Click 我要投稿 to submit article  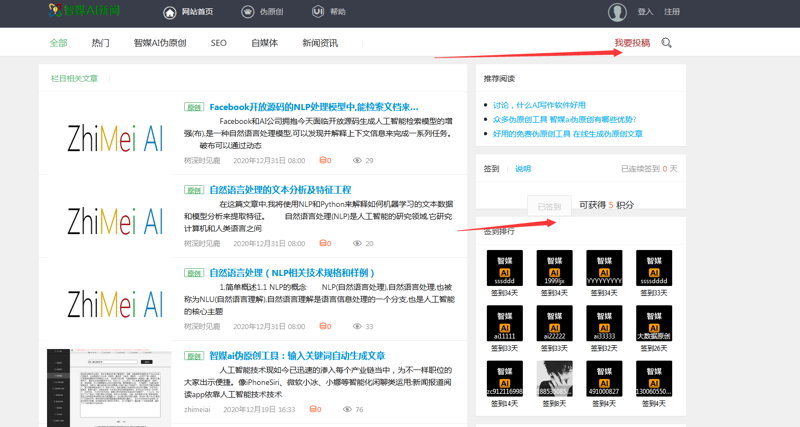click(632, 43)
